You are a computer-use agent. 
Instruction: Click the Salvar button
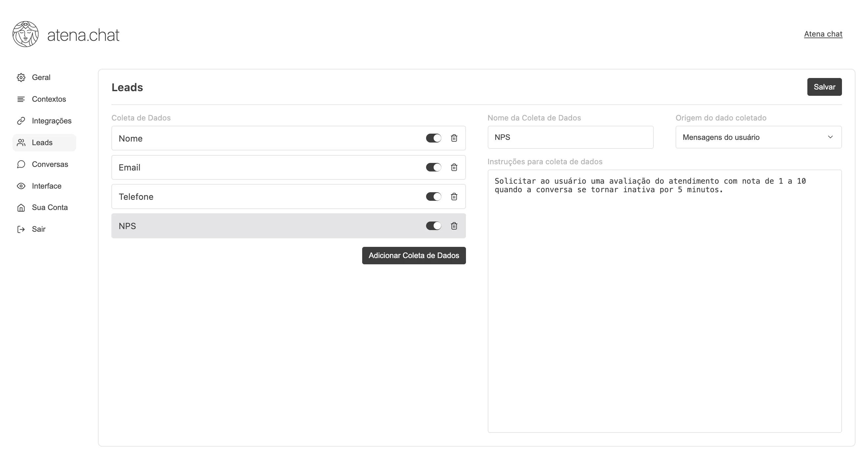(x=824, y=87)
